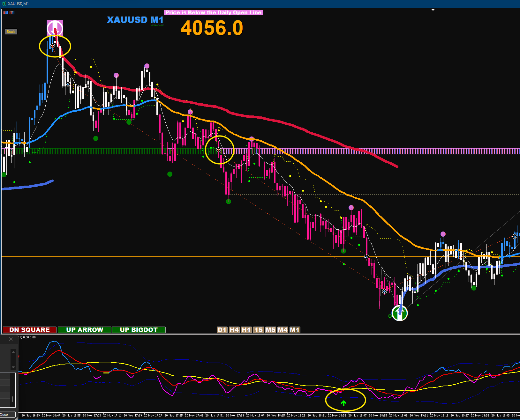Select the big green up-arrow buy signal

[400, 313]
